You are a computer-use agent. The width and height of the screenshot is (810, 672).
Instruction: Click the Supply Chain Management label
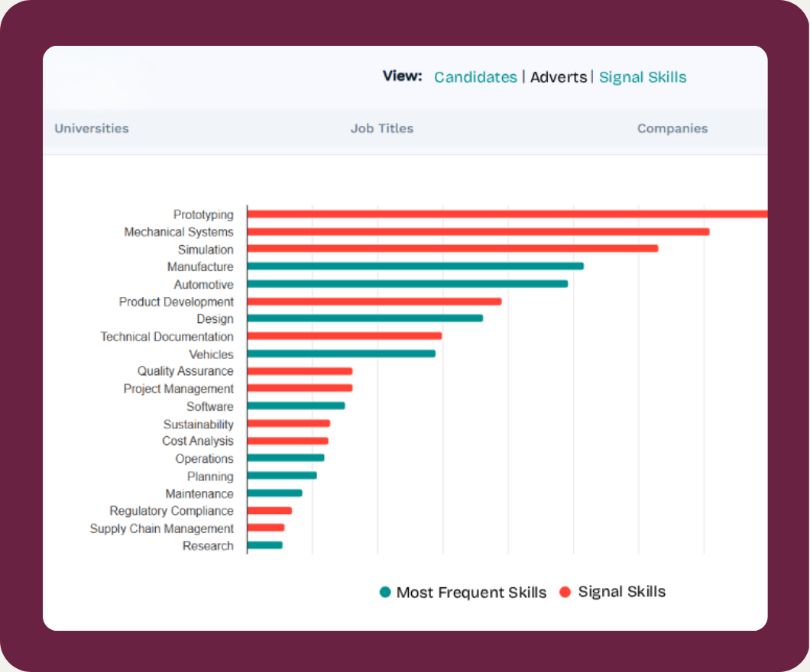162,528
